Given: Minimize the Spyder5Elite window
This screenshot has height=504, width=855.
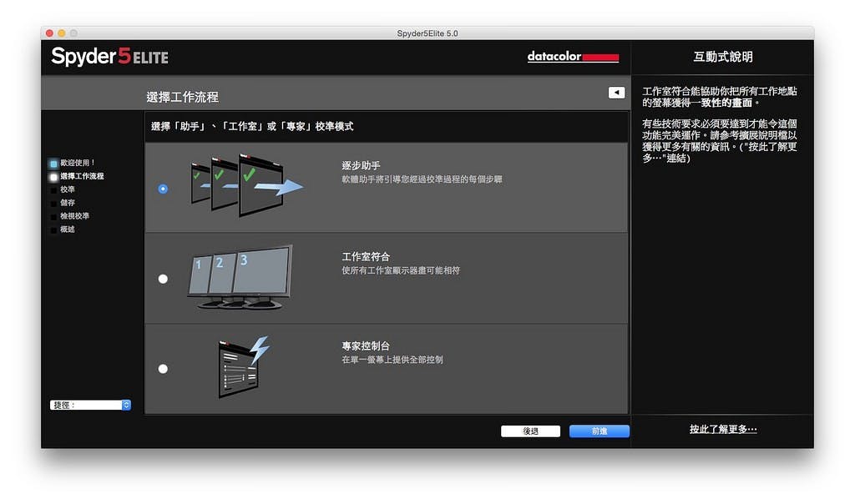Looking at the screenshot, I should coord(62,33).
